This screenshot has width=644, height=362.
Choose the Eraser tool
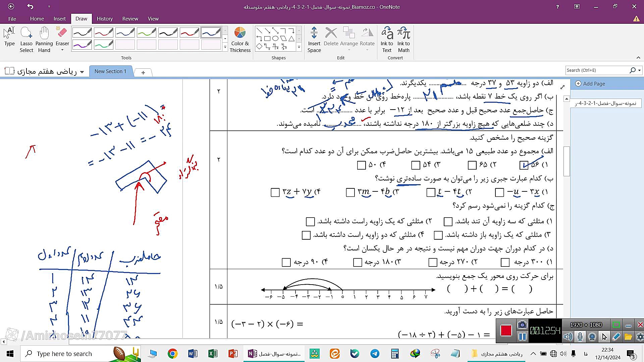coord(62,38)
